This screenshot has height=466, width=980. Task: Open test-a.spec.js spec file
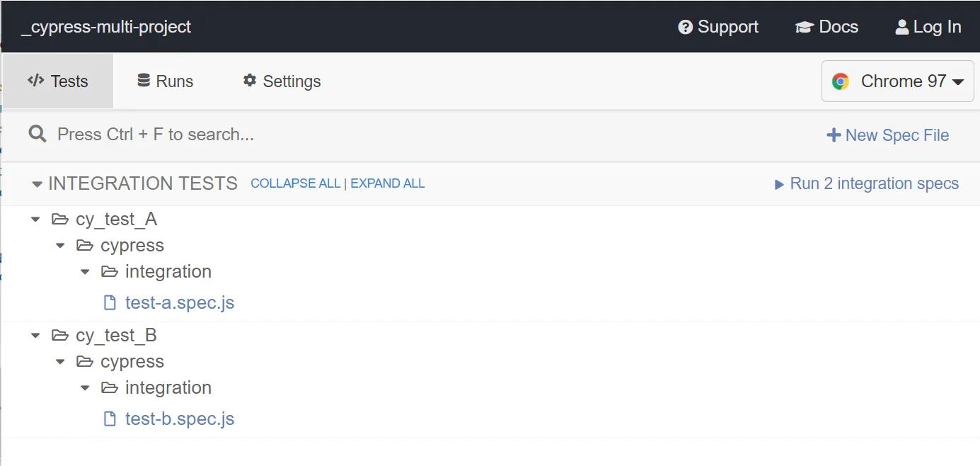click(x=180, y=303)
